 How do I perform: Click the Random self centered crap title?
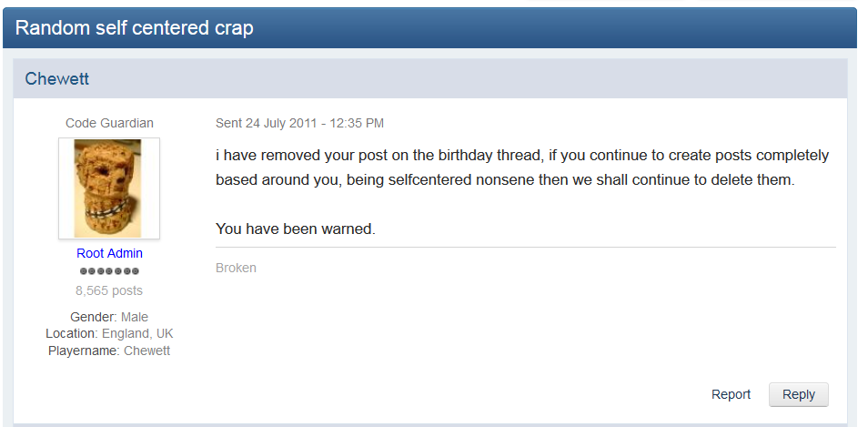click(x=134, y=27)
